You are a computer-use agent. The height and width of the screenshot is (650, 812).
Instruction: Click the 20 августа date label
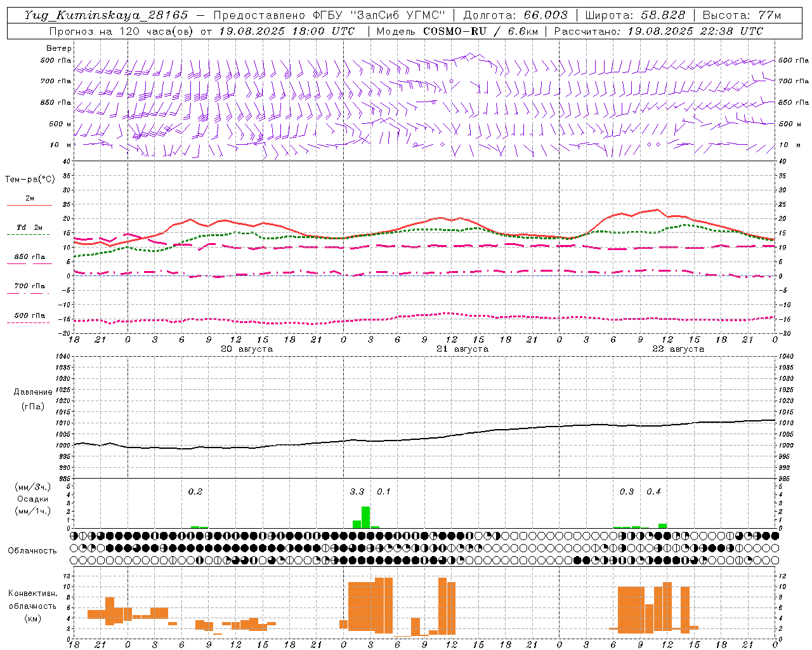pos(247,349)
